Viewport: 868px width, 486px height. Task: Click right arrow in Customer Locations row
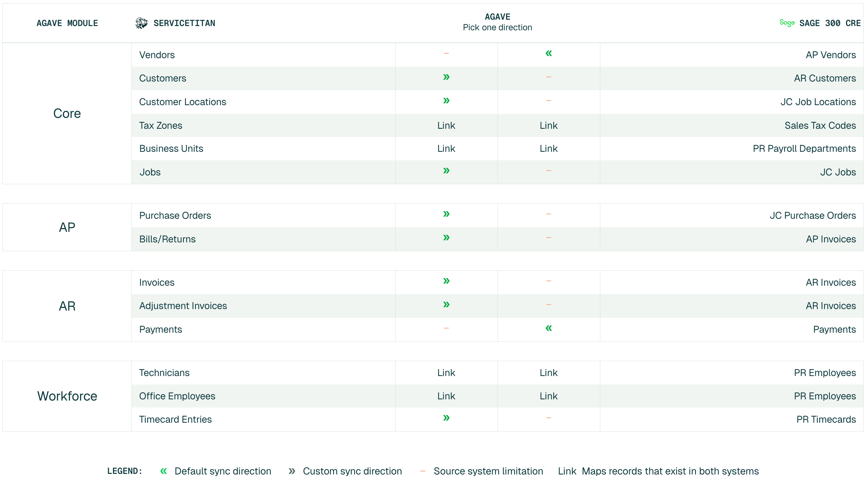point(446,100)
